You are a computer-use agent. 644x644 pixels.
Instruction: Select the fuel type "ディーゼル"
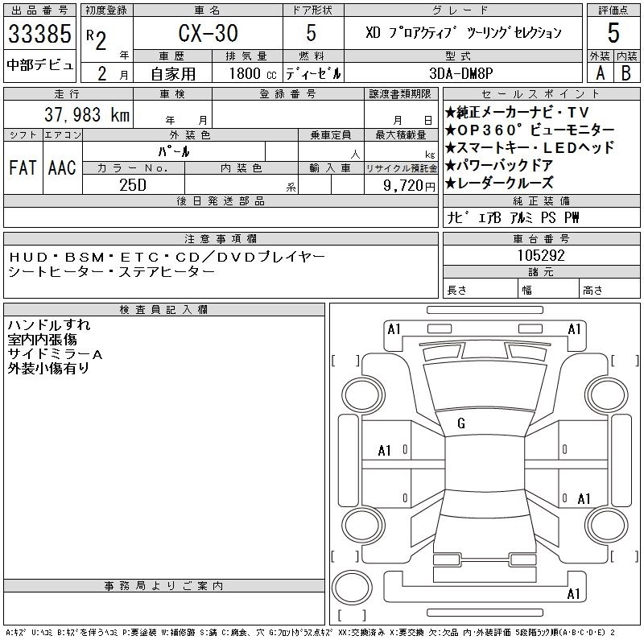coord(313,73)
